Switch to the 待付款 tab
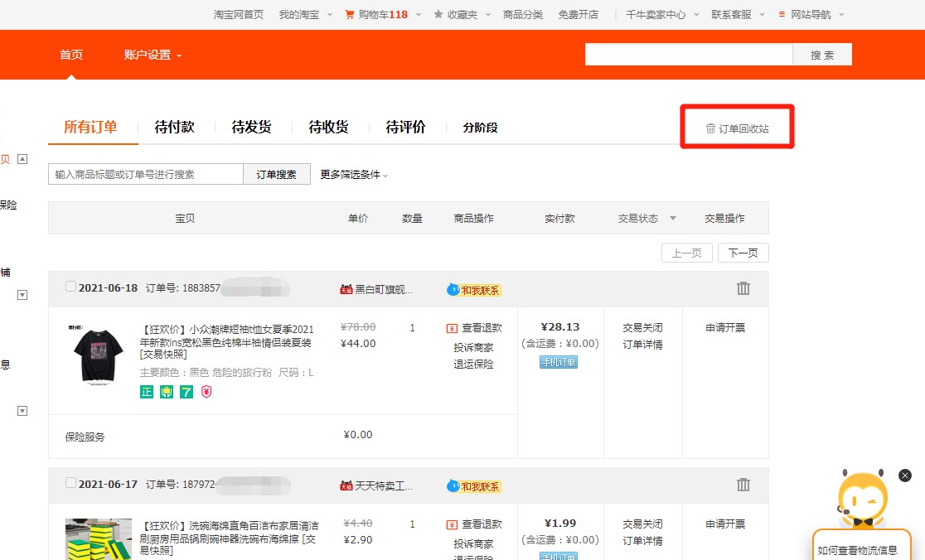The image size is (925, 560). click(175, 127)
